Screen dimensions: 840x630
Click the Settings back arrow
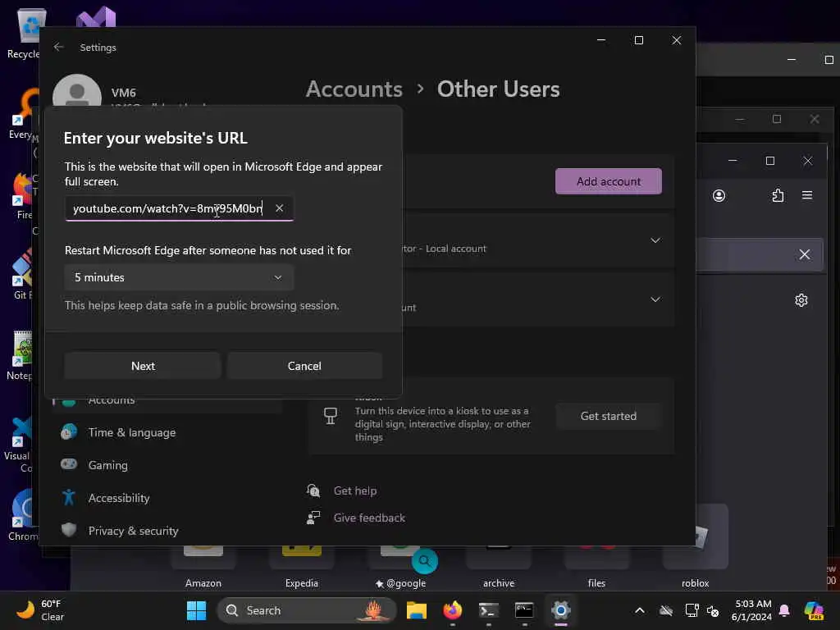click(x=59, y=47)
